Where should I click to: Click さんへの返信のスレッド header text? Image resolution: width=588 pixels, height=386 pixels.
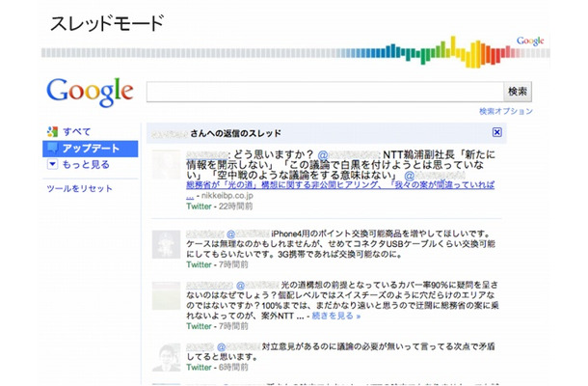(x=235, y=133)
